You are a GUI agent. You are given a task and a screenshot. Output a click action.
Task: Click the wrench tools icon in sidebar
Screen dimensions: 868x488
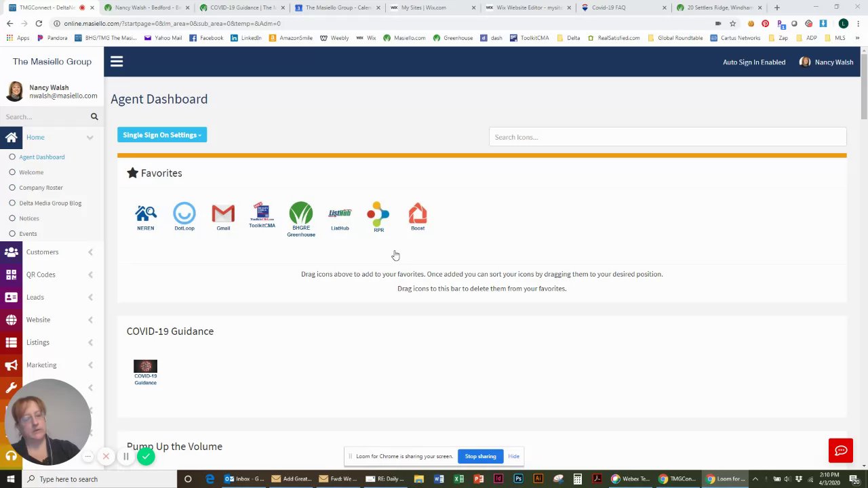click(x=11, y=388)
